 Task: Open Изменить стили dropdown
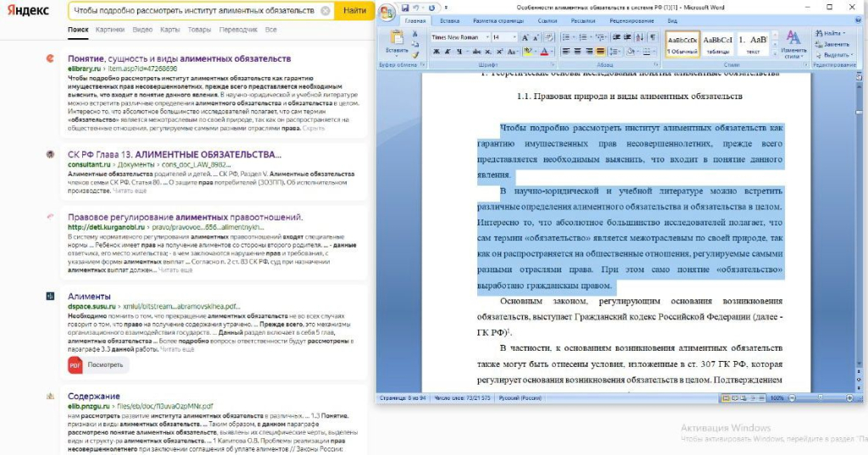coord(793,45)
